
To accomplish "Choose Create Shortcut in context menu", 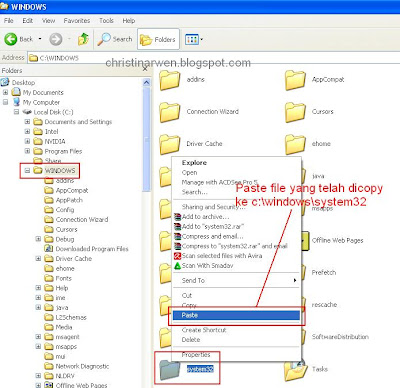I will tap(237, 330).
